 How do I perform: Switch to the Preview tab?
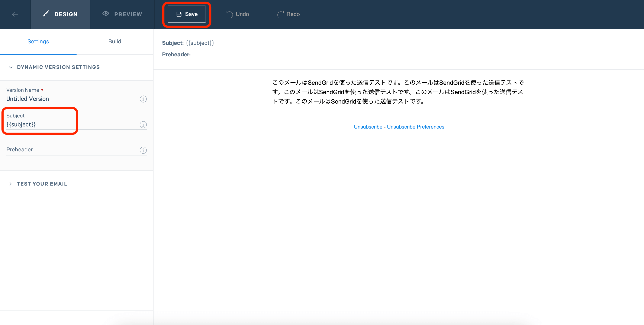[122, 14]
